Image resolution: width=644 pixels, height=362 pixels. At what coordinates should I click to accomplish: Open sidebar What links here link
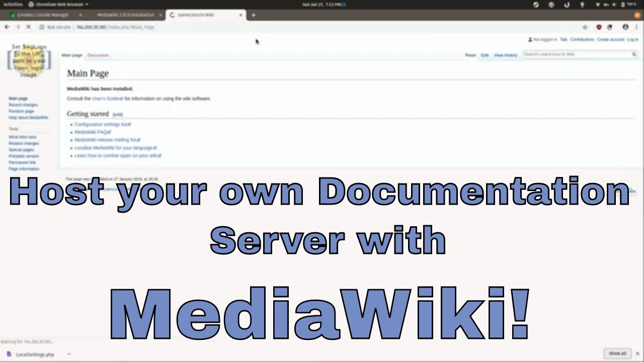click(x=23, y=137)
